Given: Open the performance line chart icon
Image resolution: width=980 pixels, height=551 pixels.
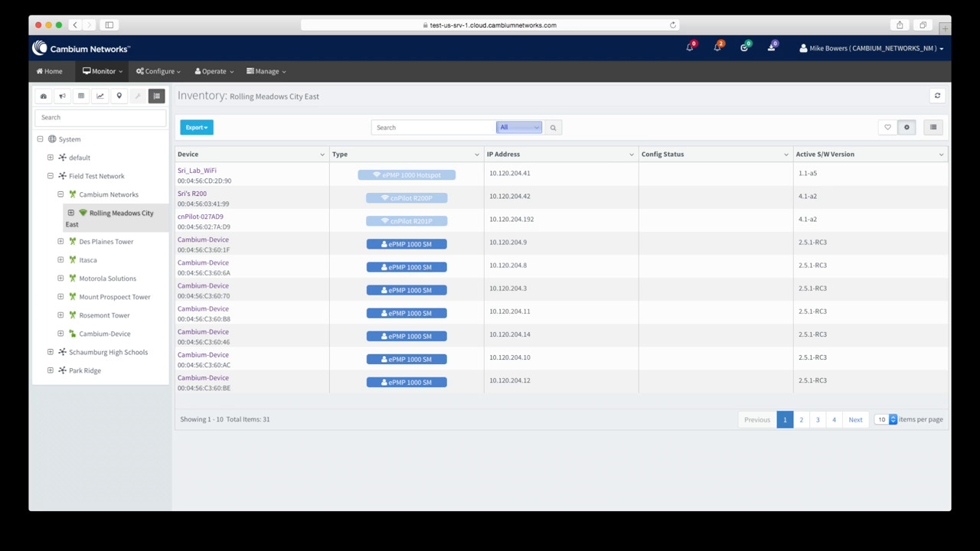Looking at the screenshot, I should (x=100, y=96).
